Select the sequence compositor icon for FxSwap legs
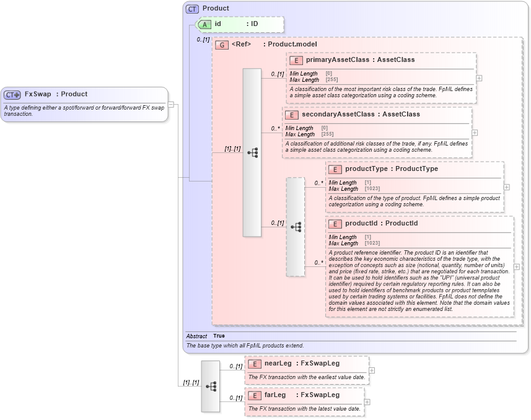The width and height of the screenshot is (531, 420). (211, 385)
